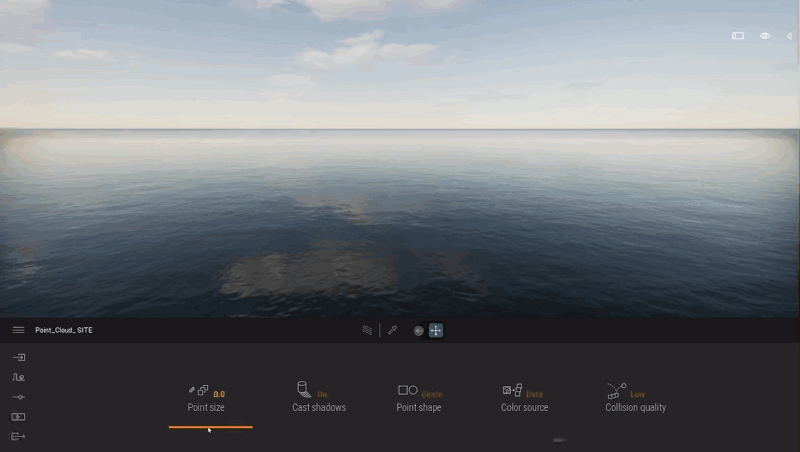Open the Media tab icon in the sidebar
800x452 pixels.
(x=18, y=417)
